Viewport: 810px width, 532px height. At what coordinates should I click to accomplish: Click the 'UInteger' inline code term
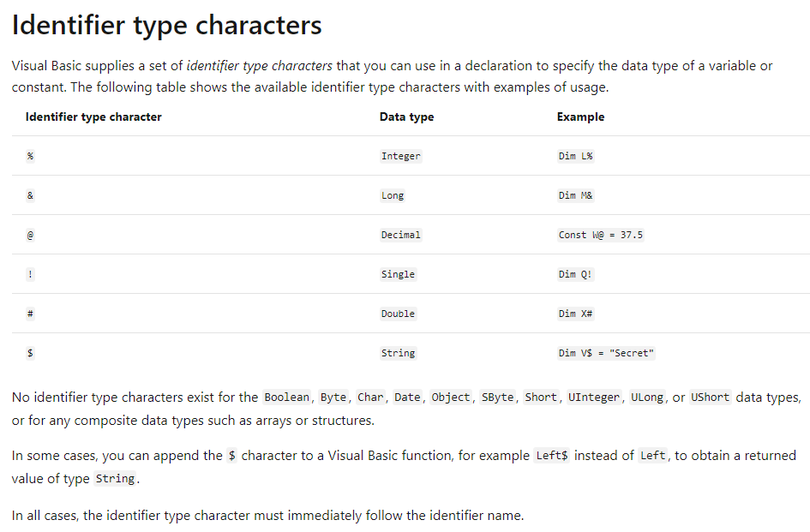point(593,398)
